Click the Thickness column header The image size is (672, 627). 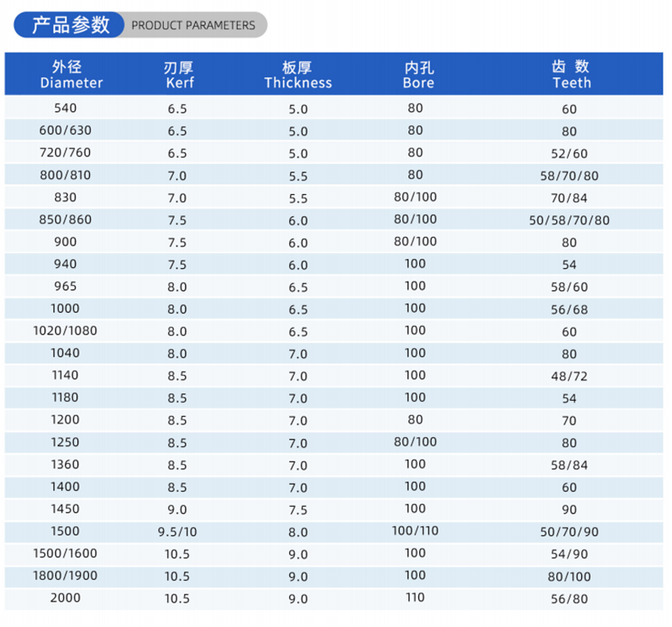(297, 75)
